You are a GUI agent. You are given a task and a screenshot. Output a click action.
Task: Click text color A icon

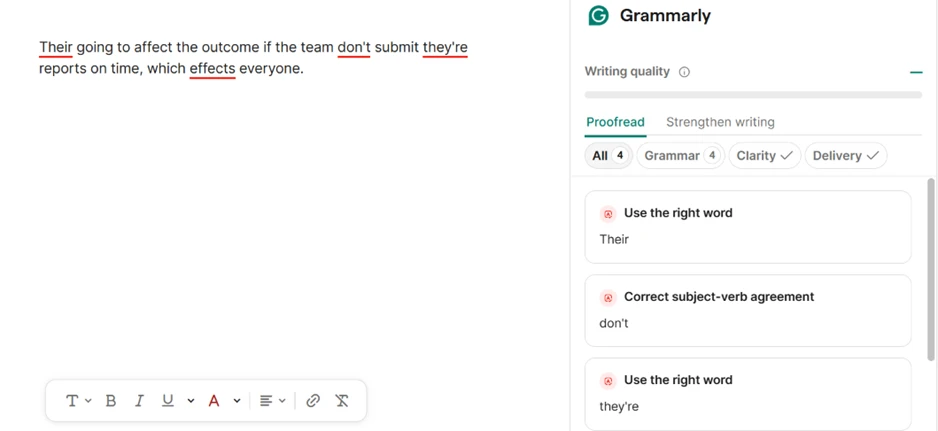point(214,400)
